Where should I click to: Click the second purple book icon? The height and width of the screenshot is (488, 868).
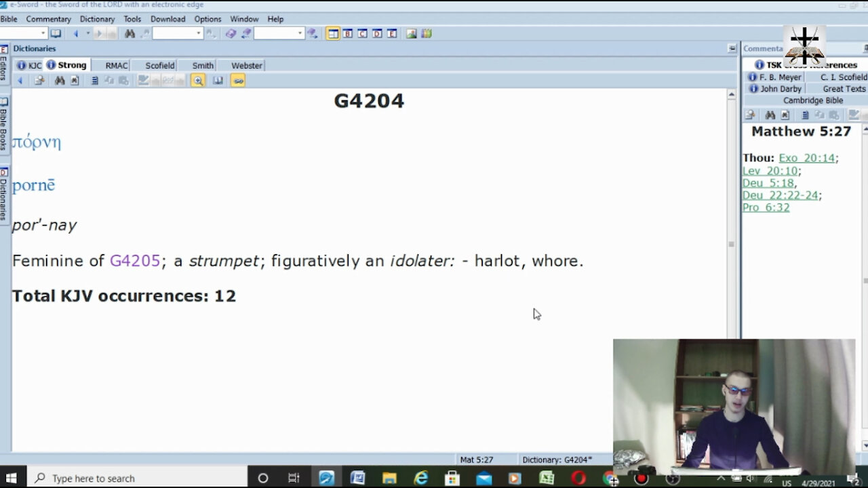pos(245,33)
